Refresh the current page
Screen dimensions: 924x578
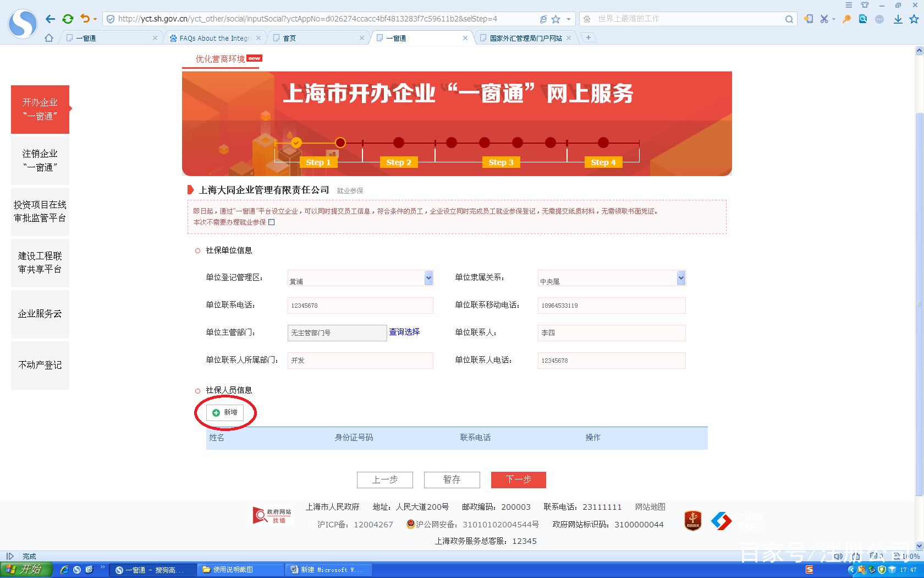pos(68,18)
